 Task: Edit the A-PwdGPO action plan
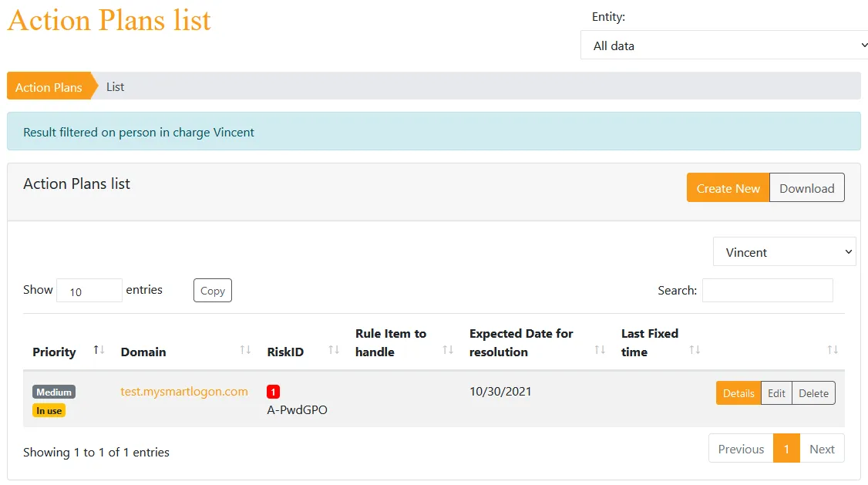click(x=776, y=393)
